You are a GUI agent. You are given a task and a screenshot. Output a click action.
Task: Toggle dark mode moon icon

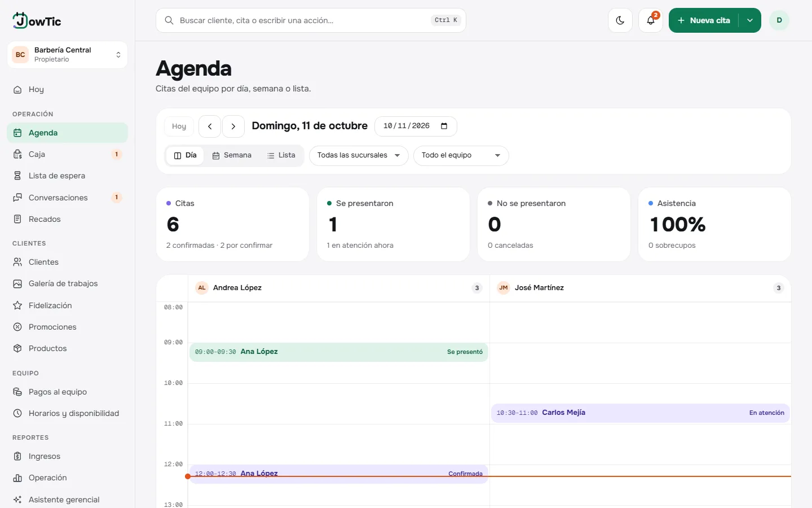click(x=620, y=20)
